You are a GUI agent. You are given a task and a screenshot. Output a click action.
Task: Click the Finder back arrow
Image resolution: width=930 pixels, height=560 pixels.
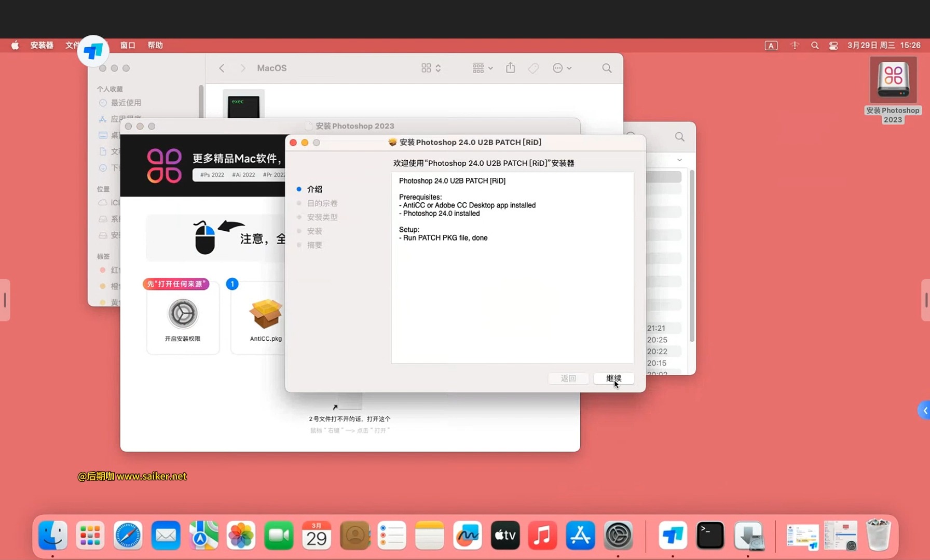[222, 68]
